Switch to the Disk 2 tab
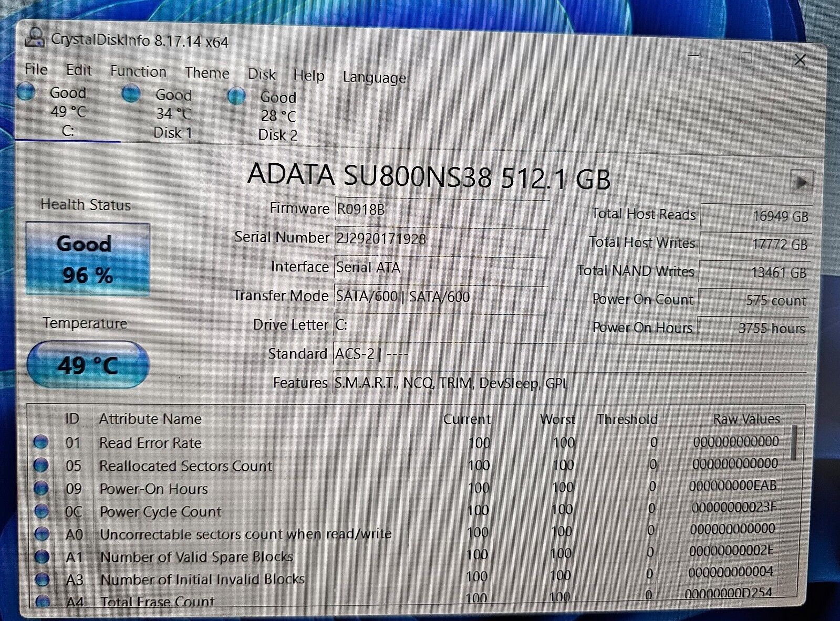This screenshot has width=840, height=621. [278, 116]
